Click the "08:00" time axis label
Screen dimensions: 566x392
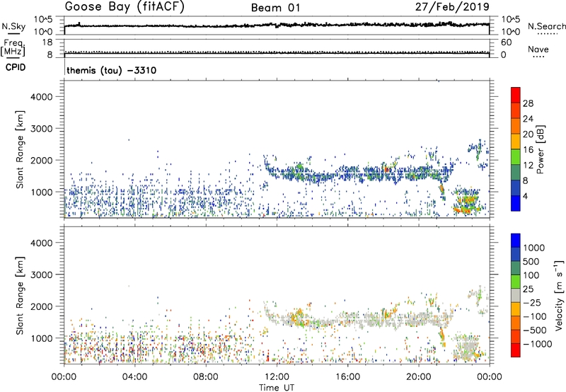[x=206, y=377]
